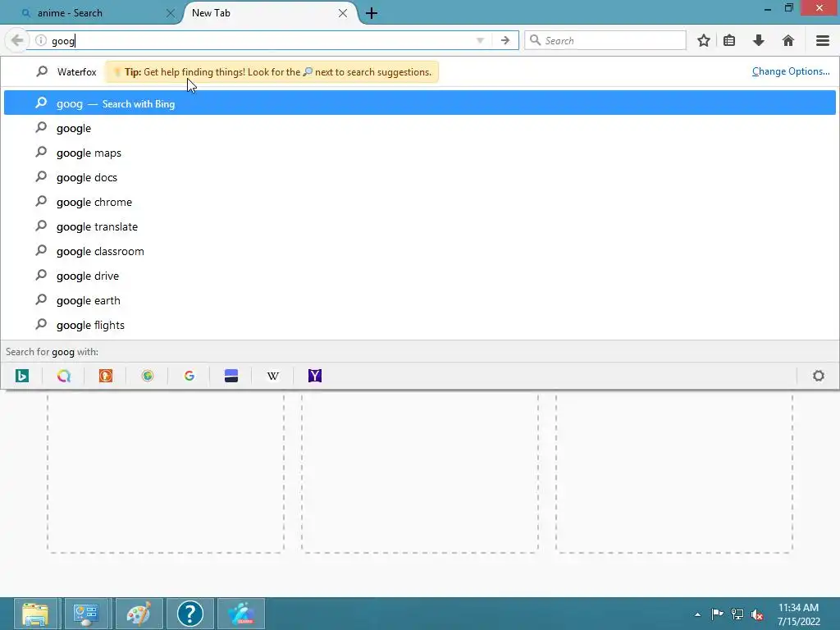Choose the google classroom suggestion
This screenshot has width=840, height=630.
(419, 251)
